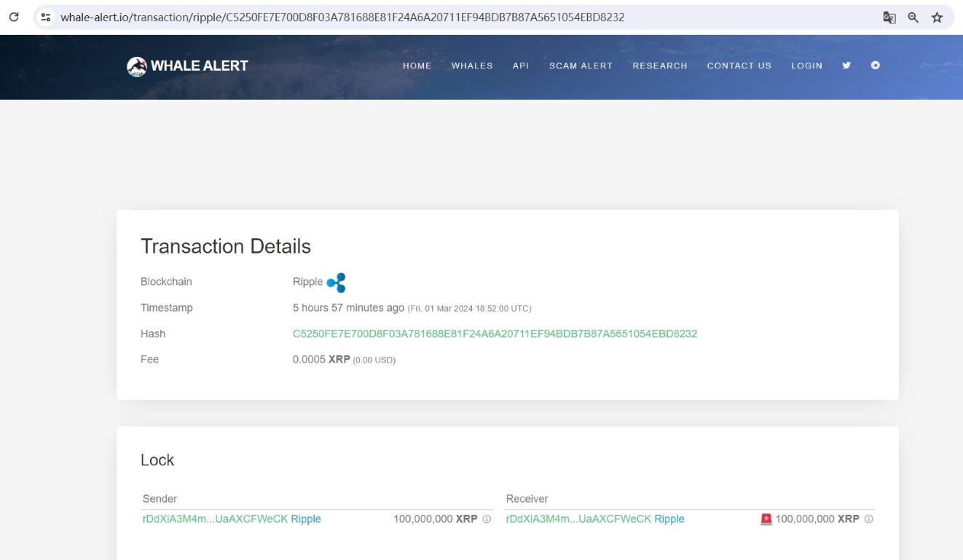The height and width of the screenshot is (560, 963).
Task: Open the SCAM ALERT page
Action: click(581, 66)
